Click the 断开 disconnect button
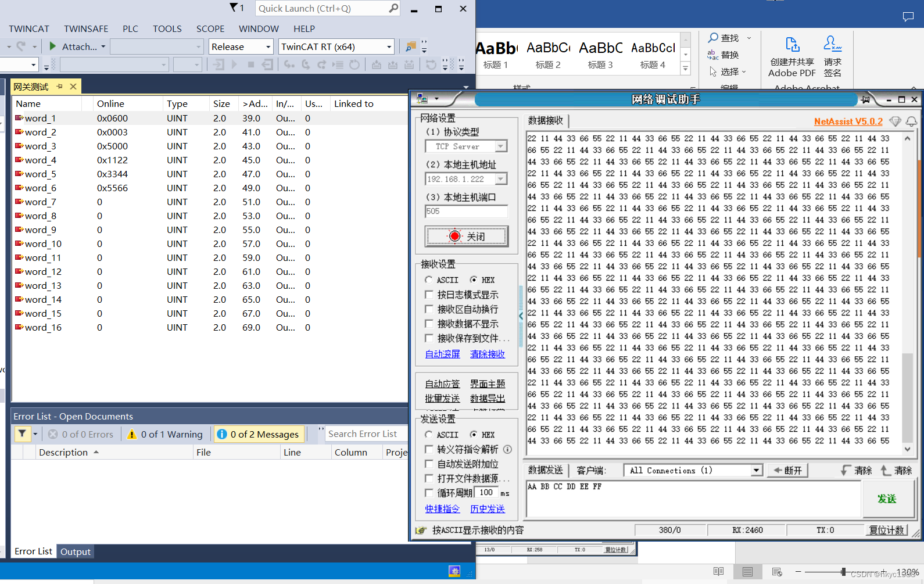Screen dimensions: 924x584 [x=787, y=470]
